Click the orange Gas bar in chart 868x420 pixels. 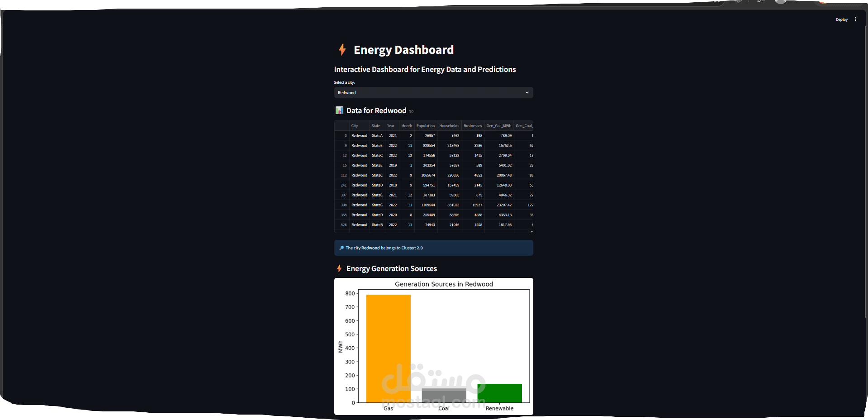[388, 348]
